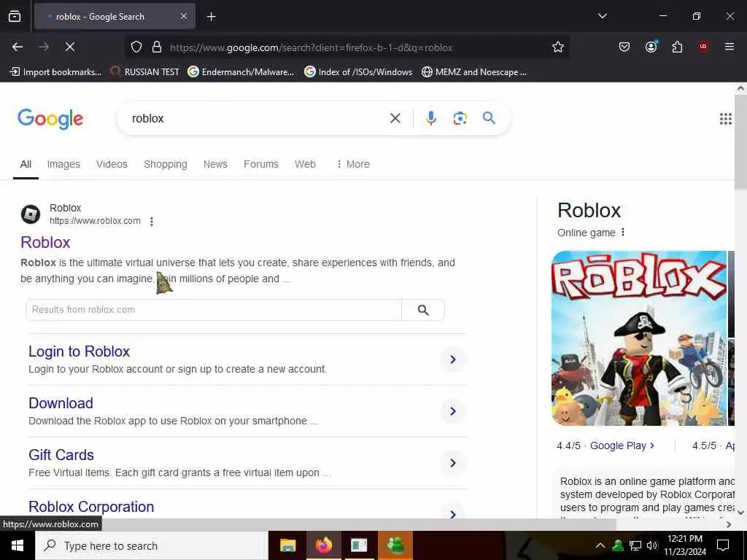The image size is (747, 560).
Task: Open the Roblox Corporation sitelink
Action: (91, 507)
